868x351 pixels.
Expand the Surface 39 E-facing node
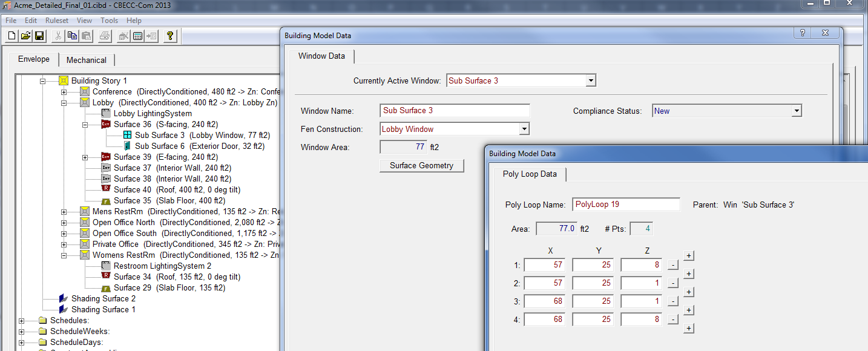(85, 157)
